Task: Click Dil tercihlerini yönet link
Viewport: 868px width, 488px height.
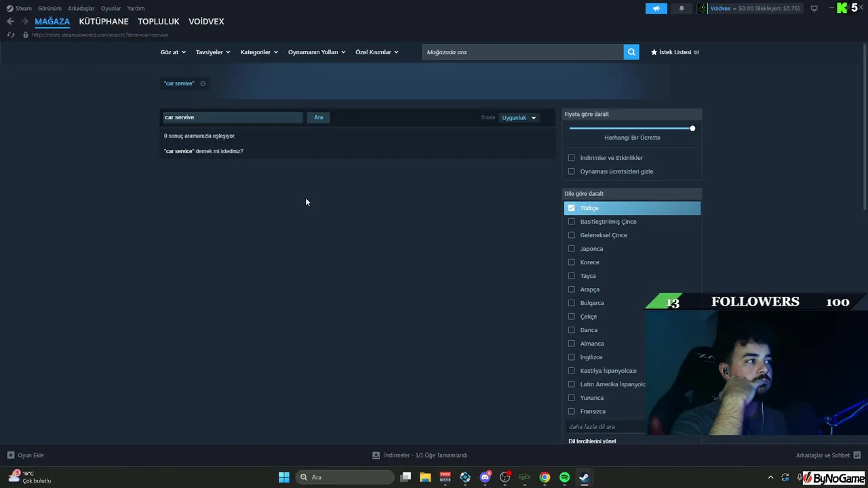Action: (x=592, y=441)
